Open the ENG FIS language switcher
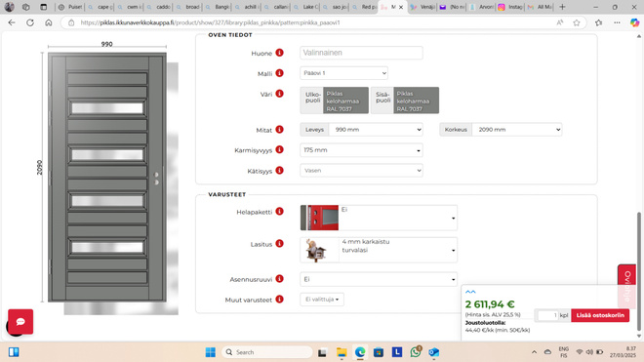Image resolution: width=644 pixels, height=362 pixels. [x=564, y=352]
